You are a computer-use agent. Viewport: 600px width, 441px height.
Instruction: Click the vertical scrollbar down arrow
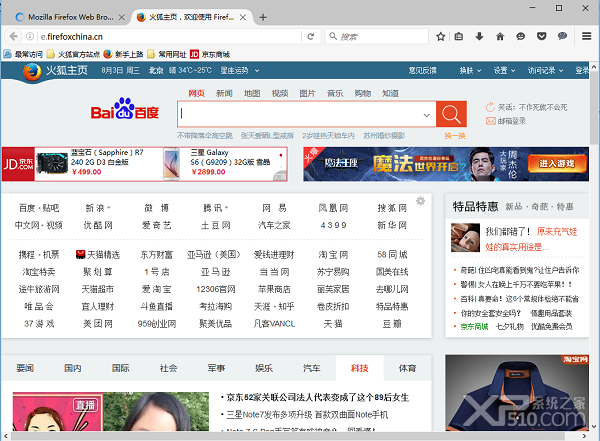click(594, 426)
